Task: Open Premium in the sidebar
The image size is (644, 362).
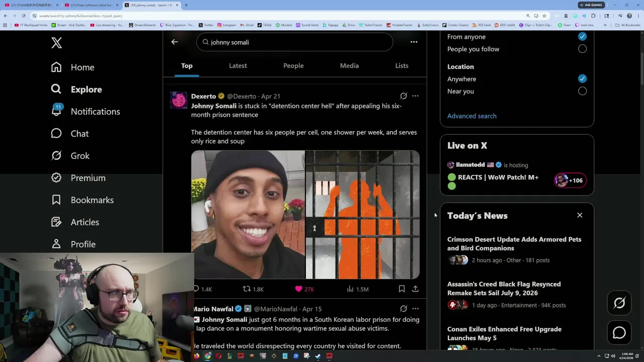Action: click(78, 178)
